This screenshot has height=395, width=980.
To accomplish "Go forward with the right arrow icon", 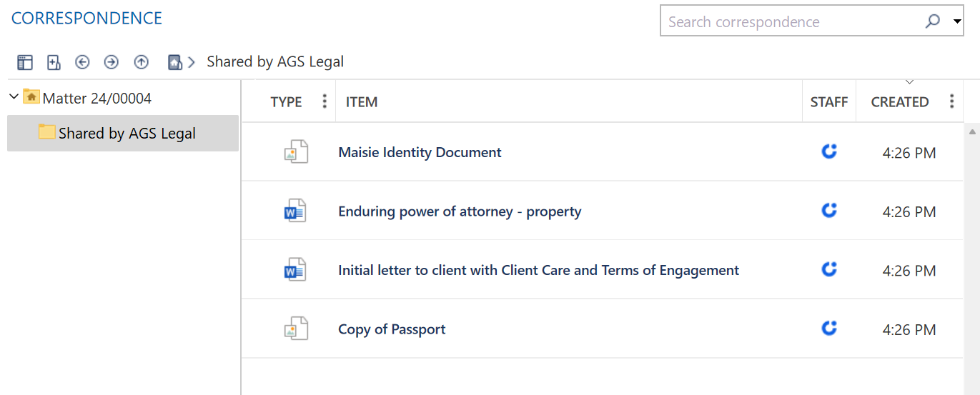I will [112, 62].
